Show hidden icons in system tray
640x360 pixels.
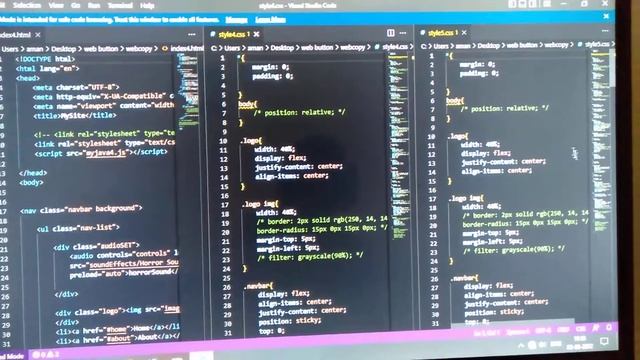[x=521, y=346]
